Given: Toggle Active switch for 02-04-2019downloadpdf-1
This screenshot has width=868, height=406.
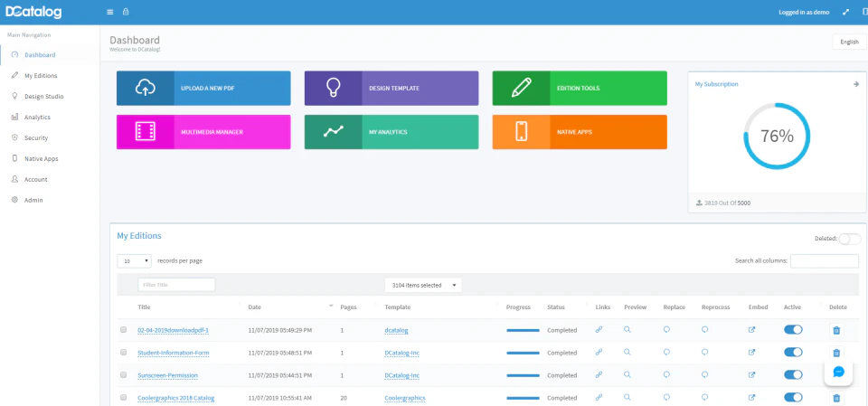Looking at the screenshot, I should pyautogui.click(x=793, y=329).
